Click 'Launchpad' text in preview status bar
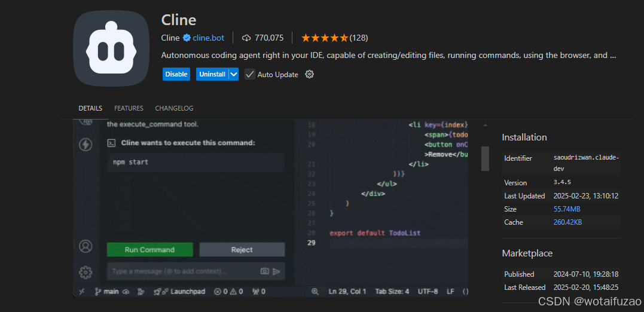The image size is (644, 312). tap(188, 292)
